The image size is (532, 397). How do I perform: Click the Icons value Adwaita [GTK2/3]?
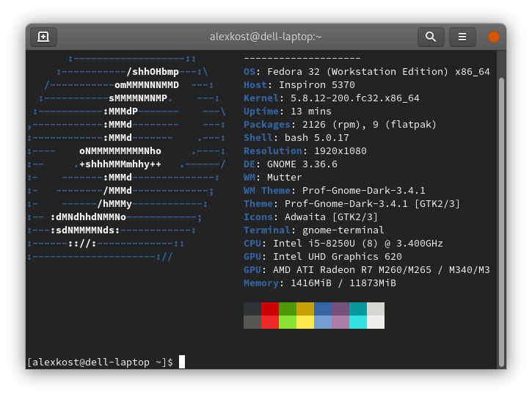tap(331, 217)
